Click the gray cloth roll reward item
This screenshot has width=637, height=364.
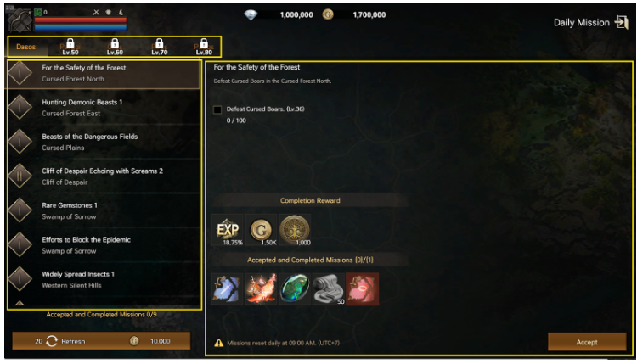coord(329,289)
